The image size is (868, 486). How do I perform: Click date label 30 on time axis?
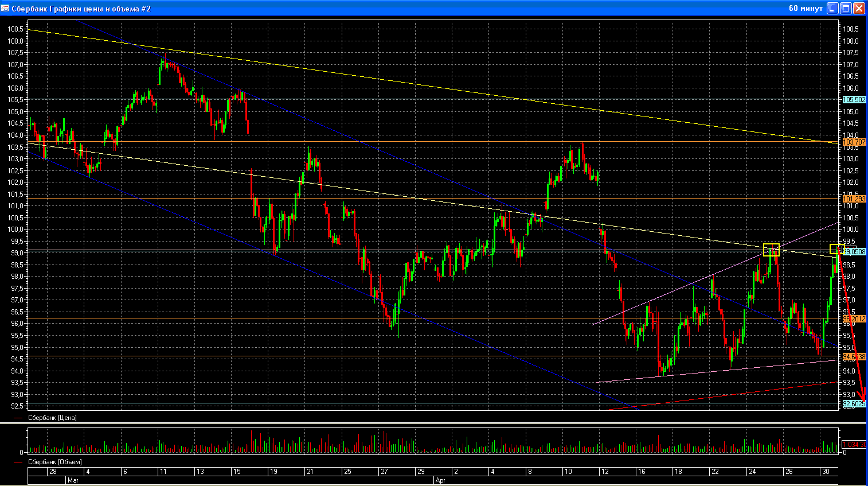pos(826,472)
